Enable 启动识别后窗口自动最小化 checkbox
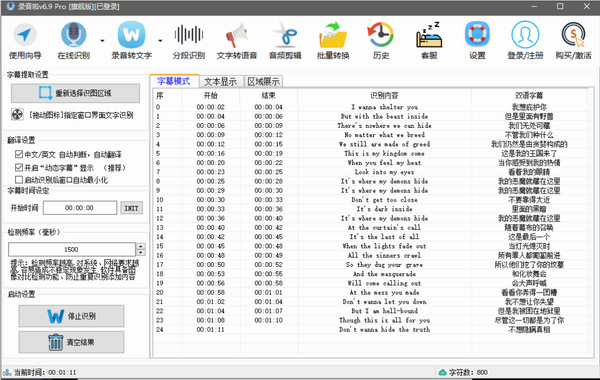The height and width of the screenshot is (380, 600). coord(19,179)
